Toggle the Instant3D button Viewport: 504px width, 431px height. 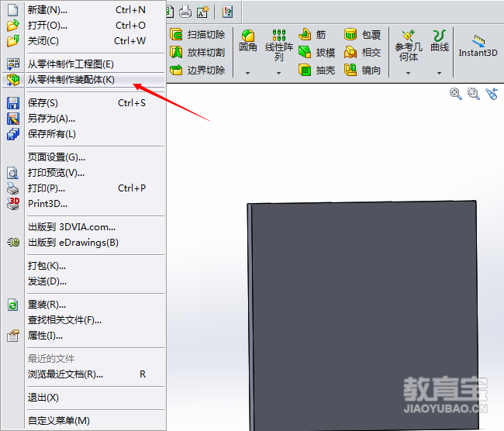(x=478, y=46)
